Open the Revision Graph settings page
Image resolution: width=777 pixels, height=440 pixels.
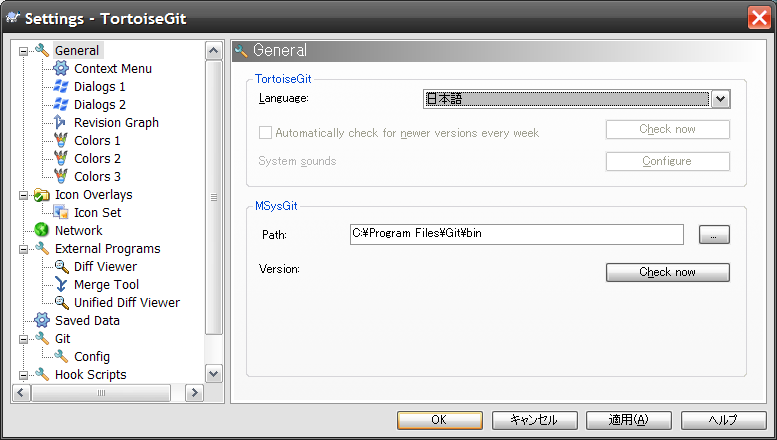point(116,122)
